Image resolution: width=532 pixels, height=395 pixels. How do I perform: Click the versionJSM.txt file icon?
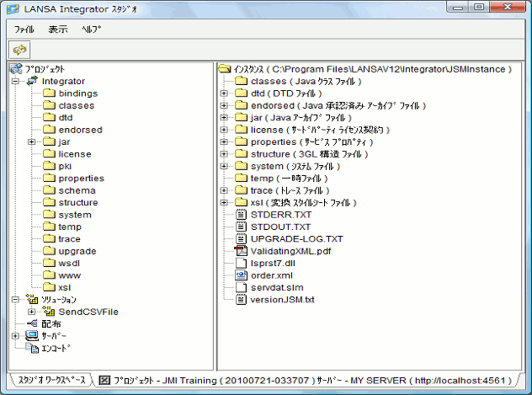(241, 299)
